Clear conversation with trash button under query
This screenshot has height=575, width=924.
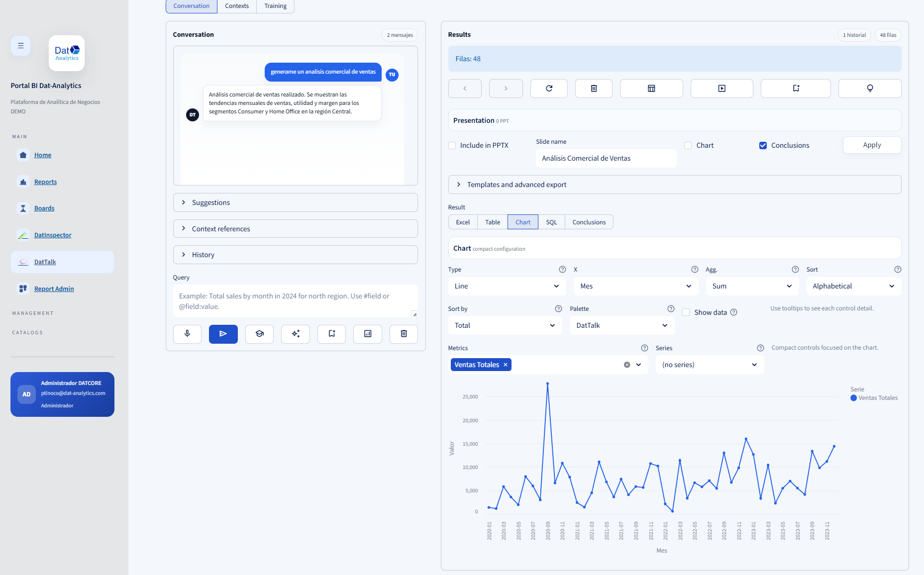pyautogui.click(x=404, y=334)
